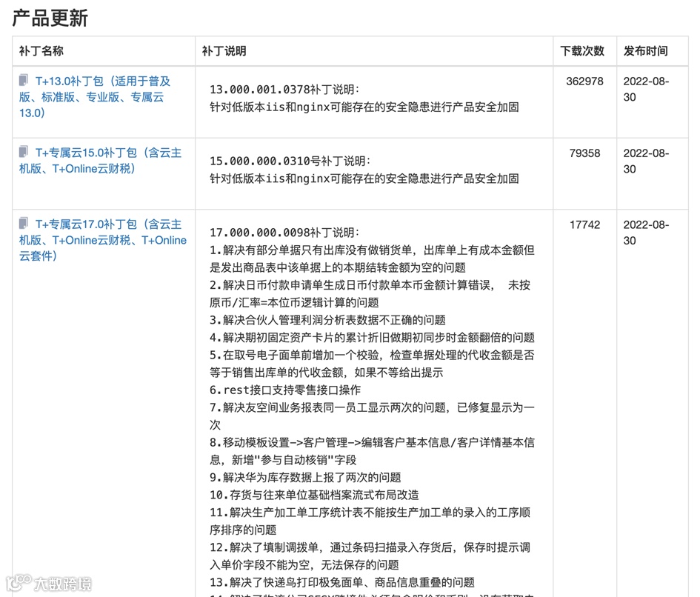Click item 6 rest接口支持零售接口操作
Viewport: 700px width, 597px height.
click(x=285, y=390)
